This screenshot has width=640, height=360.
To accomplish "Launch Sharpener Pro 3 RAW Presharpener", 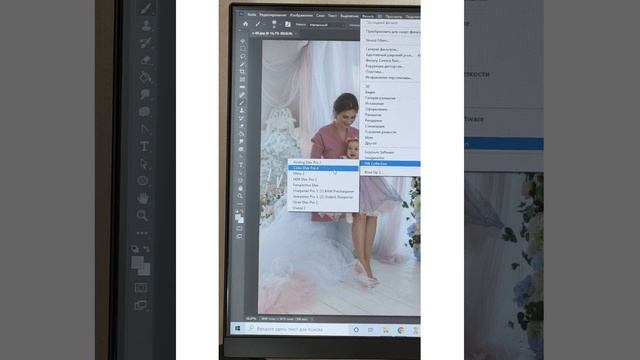I will (323, 191).
